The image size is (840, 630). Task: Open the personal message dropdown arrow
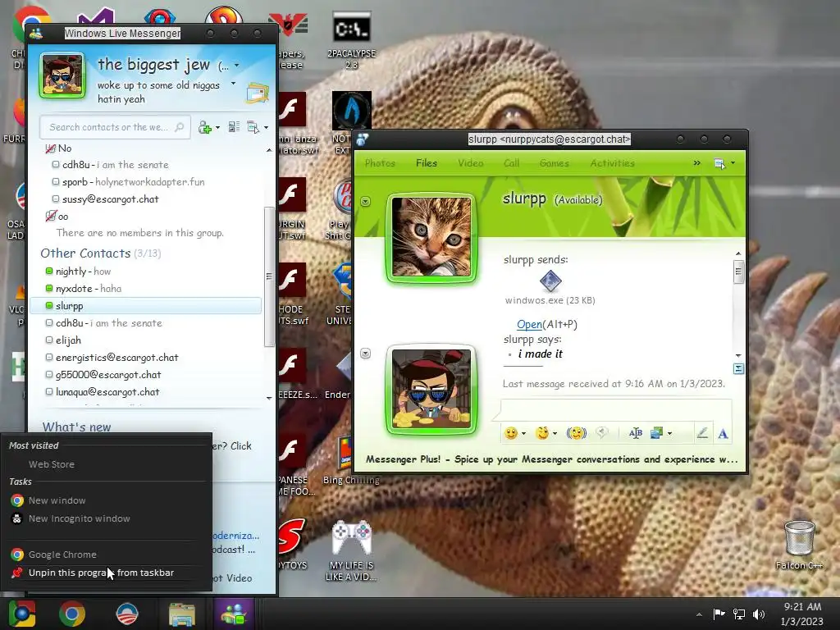tap(233, 84)
